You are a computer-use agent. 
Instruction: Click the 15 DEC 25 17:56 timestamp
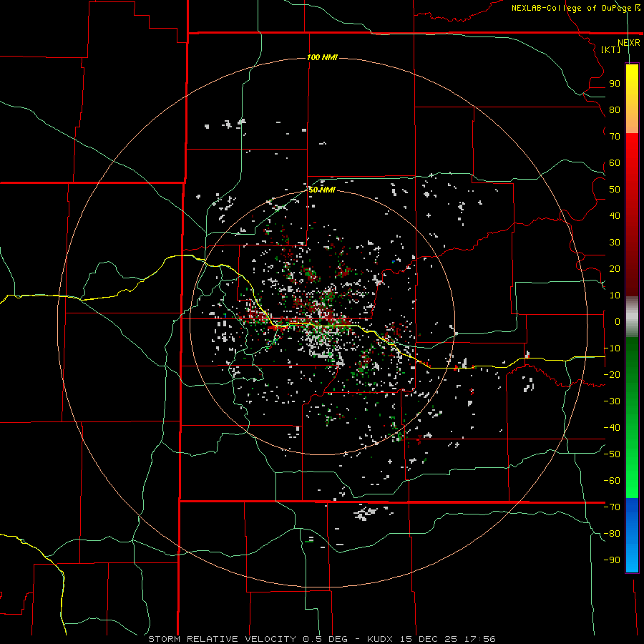[447, 639]
